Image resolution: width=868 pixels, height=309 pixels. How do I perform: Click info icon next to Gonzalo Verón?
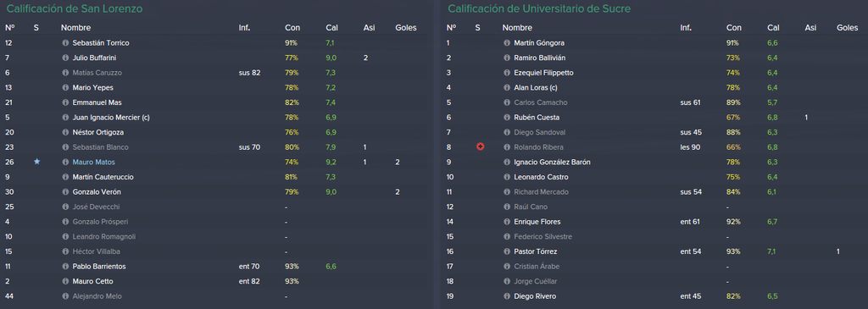coord(65,192)
